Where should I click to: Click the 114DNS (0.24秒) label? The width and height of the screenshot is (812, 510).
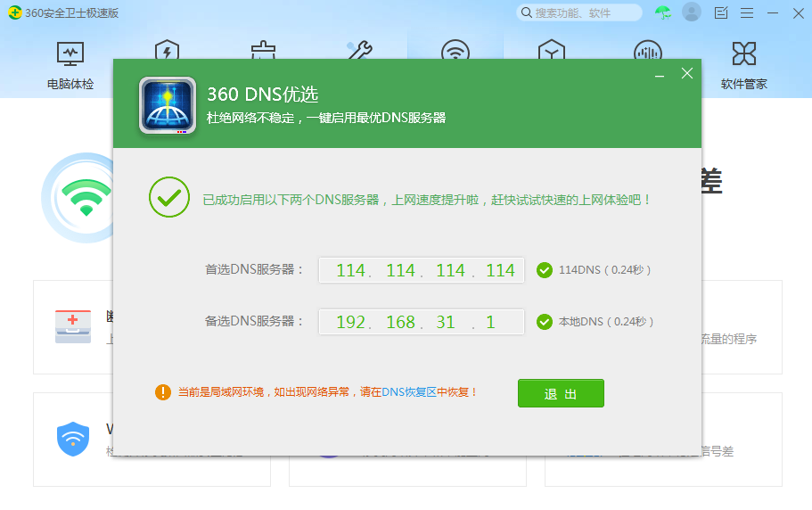(x=604, y=270)
